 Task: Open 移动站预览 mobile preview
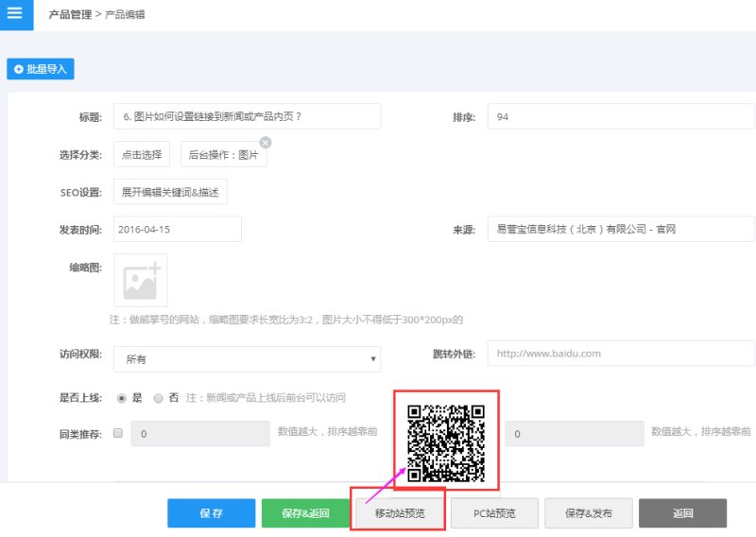tap(400, 513)
